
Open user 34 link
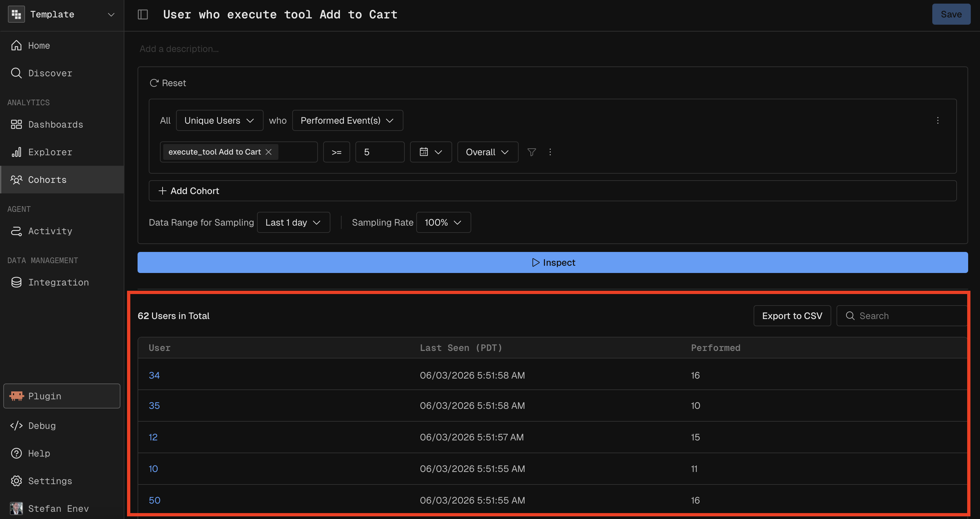point(154,375)
